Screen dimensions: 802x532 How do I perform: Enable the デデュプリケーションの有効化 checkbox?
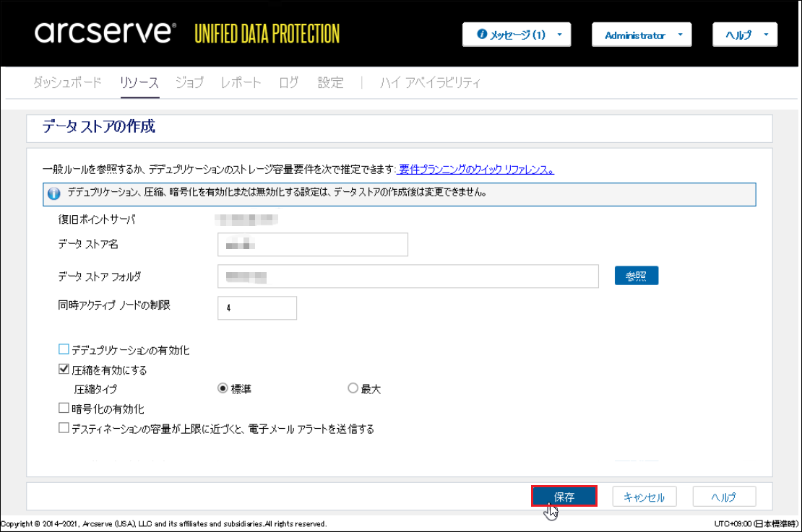point(64,349)
